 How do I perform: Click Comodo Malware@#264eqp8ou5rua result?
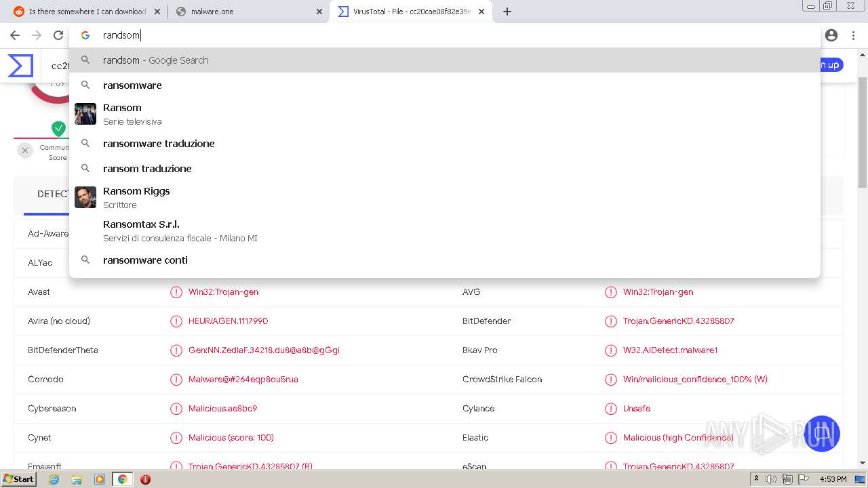point(243,380)
